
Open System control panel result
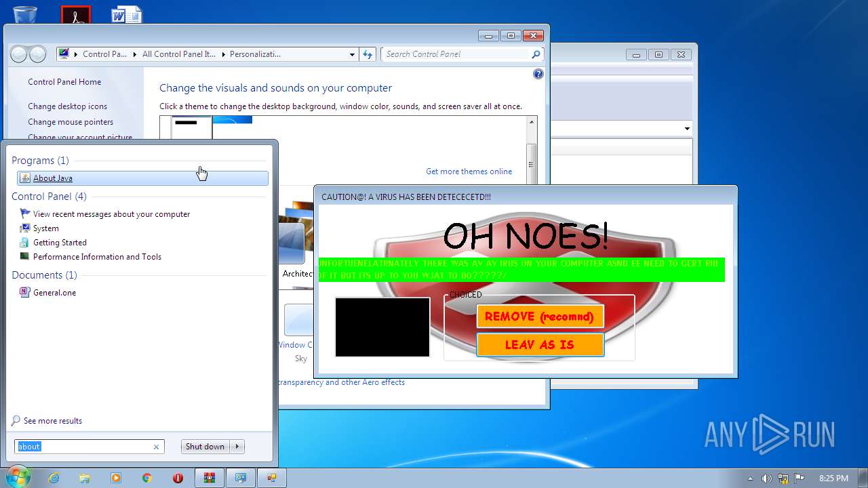[45, 228]
